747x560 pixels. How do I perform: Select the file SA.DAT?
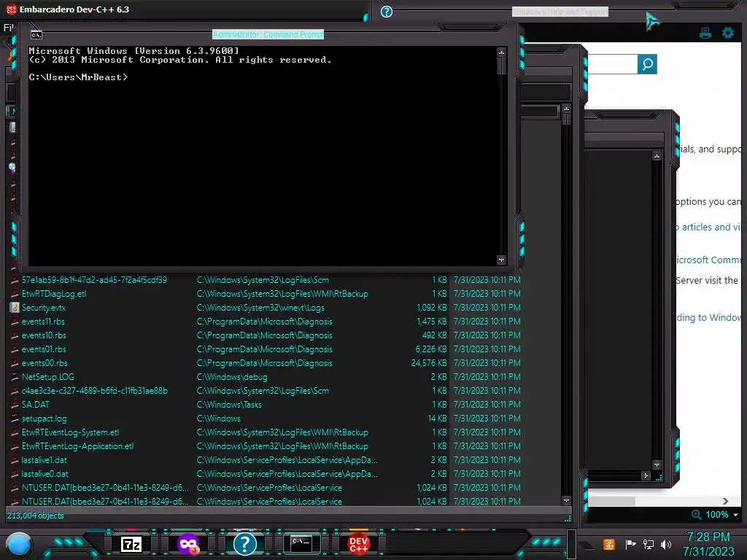tap(35, 404)
